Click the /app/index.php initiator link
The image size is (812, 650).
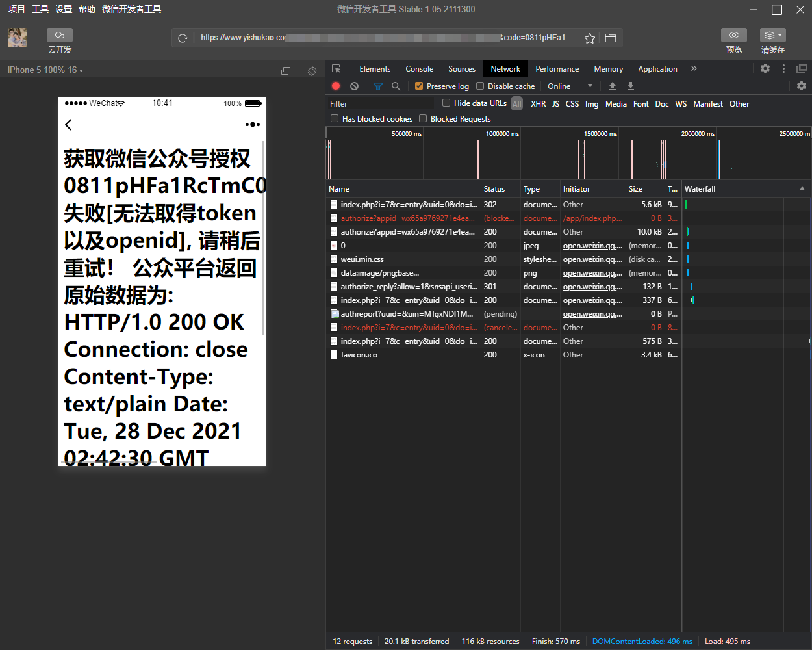coord(592,218)
